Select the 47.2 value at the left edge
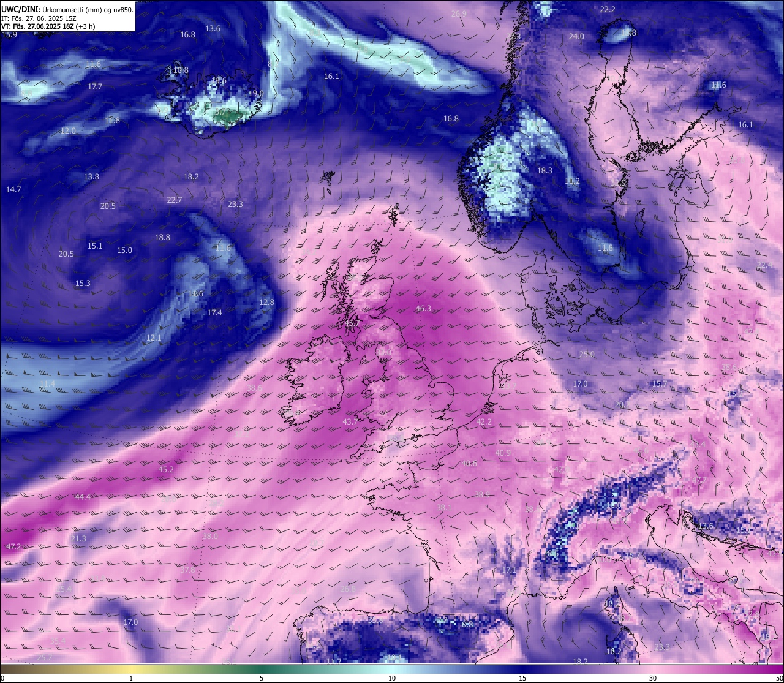 pos(13,546)
